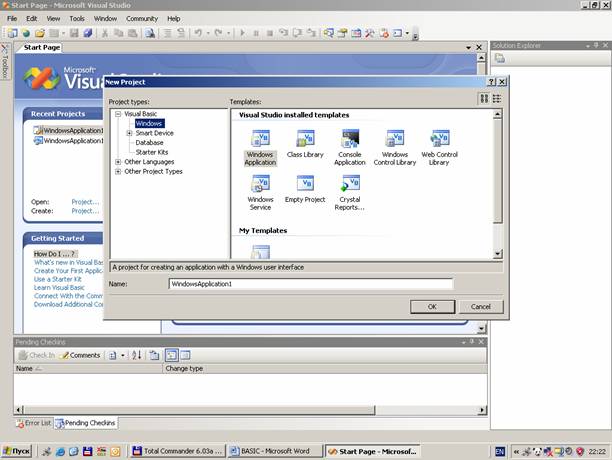
Task: Select the Database project type
Action: click(149, 142)
